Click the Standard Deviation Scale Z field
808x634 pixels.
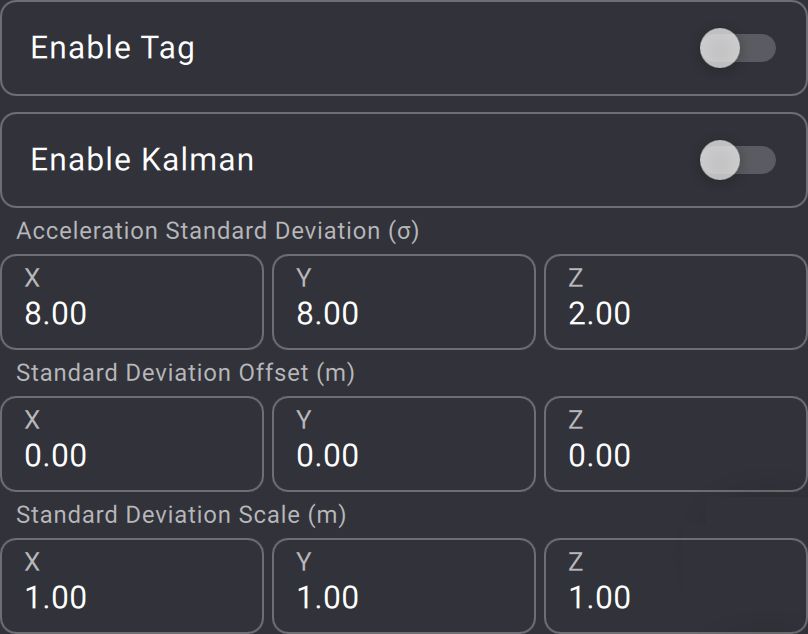coord(676,586)
